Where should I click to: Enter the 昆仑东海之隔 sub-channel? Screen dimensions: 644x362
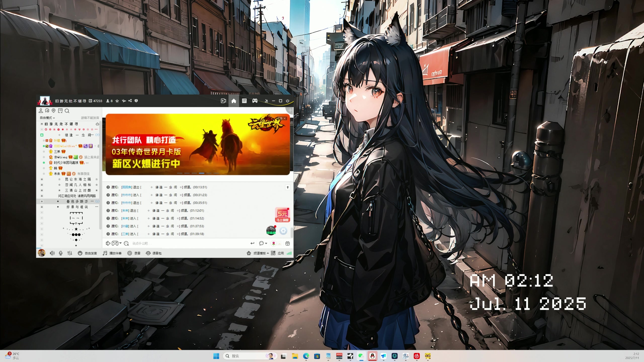78,179
